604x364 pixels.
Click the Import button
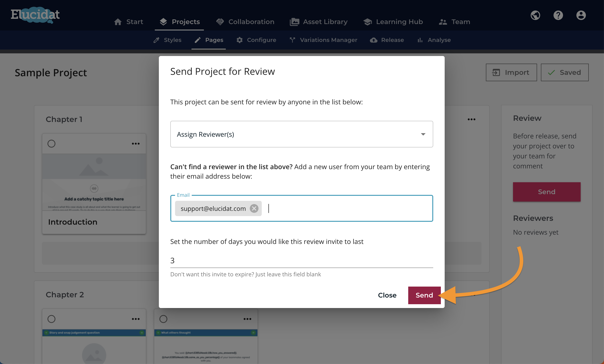click(511, 72)
